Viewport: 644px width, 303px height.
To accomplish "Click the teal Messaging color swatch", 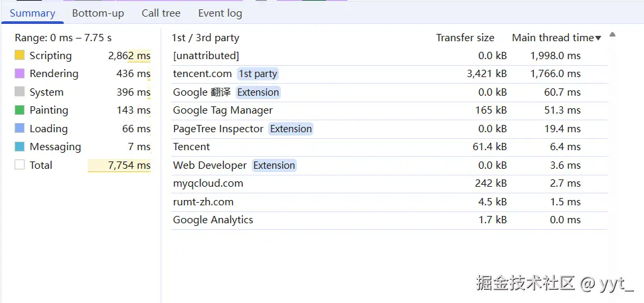I will point(19,147).
